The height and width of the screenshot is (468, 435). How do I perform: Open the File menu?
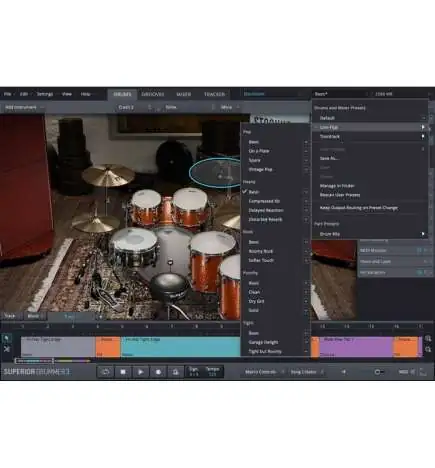[x=7, y=94]
